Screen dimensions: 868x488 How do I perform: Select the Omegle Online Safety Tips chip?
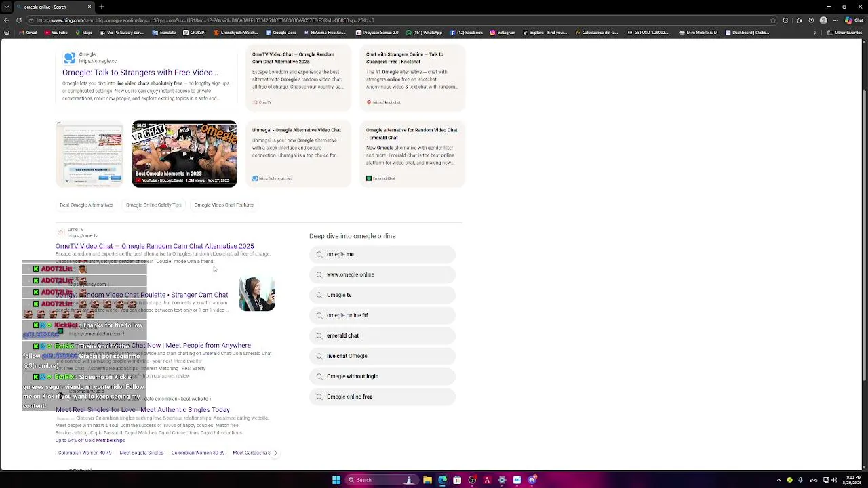click(x=153, y=205)
